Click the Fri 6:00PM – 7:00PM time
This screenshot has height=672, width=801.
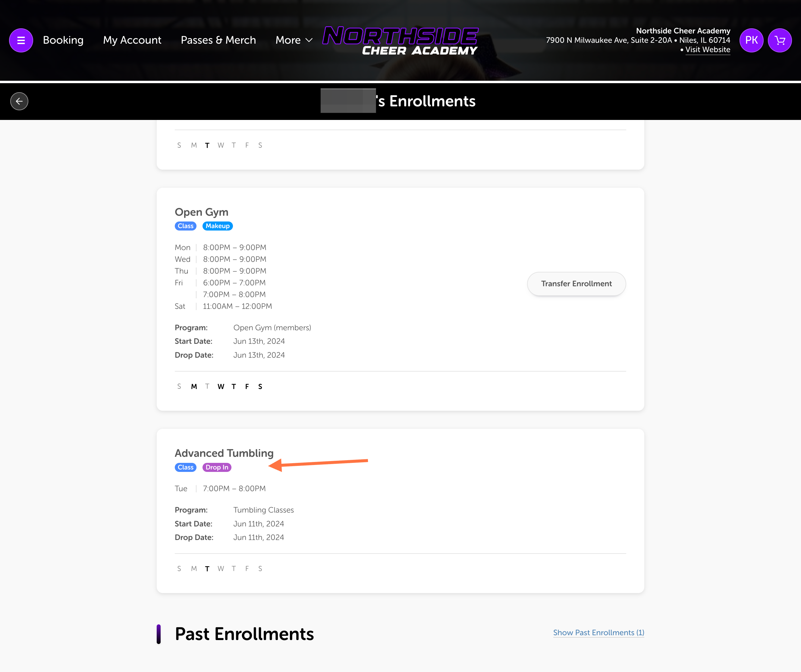click(234, 283)
